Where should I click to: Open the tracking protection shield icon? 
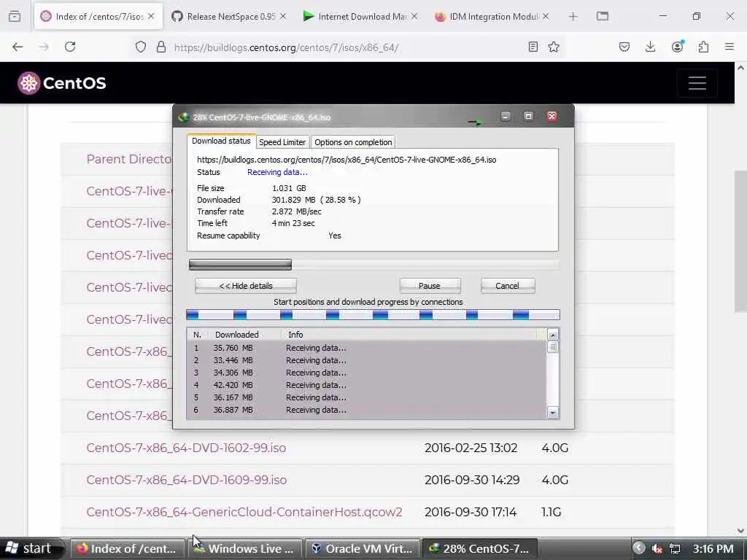pos(141,47)
